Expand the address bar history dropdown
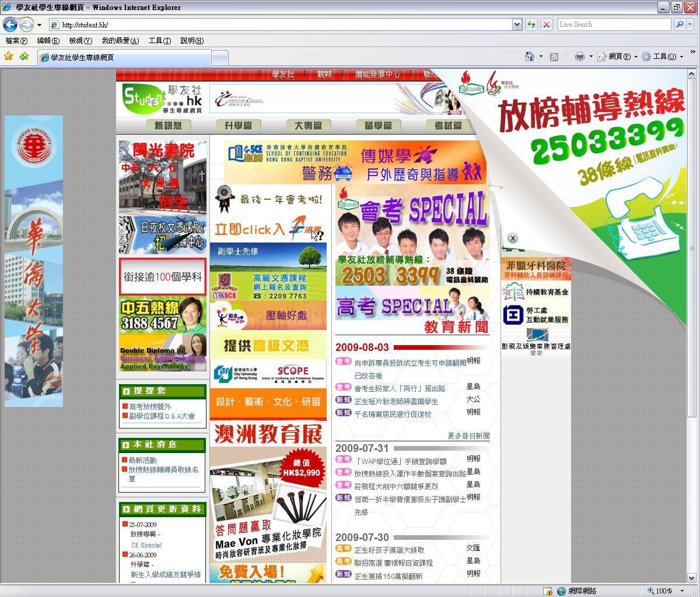Viewport: 700px width, 597px height. tap(517, 24)
